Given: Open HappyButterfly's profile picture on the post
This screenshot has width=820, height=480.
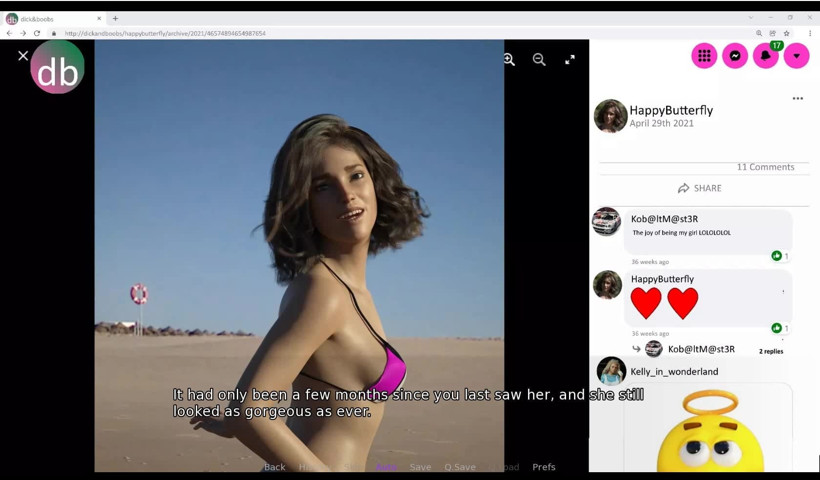Looking at the screenshot, I should click(x=610, y=116).
